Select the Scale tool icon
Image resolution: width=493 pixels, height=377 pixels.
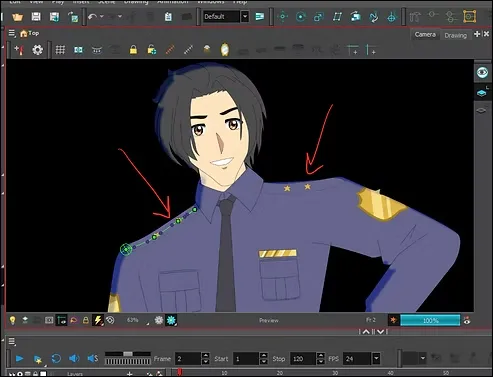(x=319, y=17)
